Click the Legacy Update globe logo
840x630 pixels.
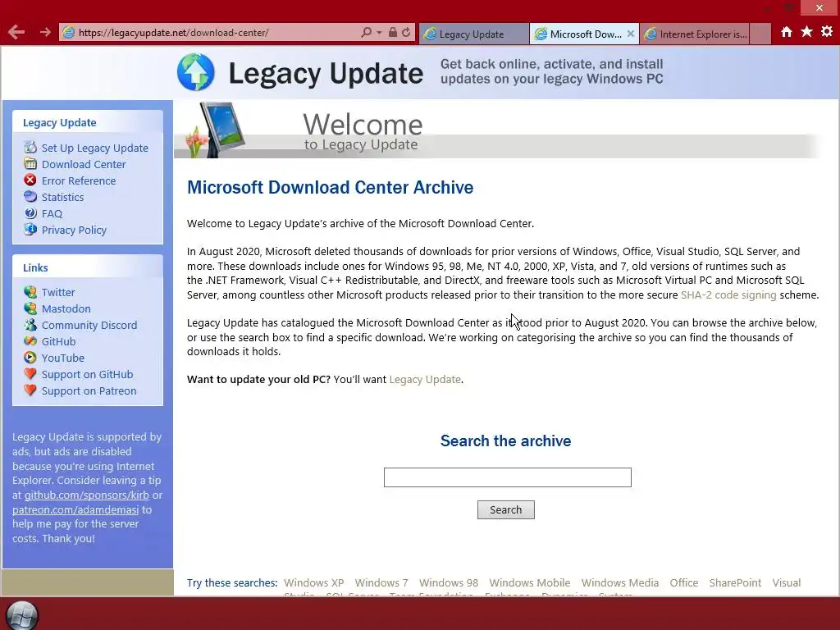[x=195, y=72]
